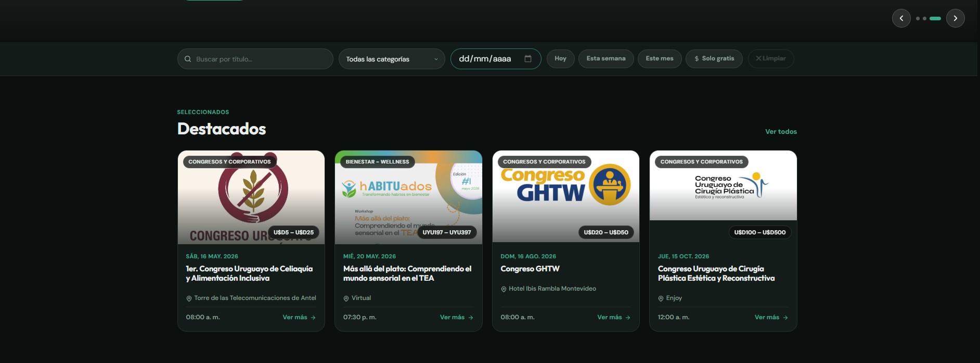Open title Más allá del plato event
This screenshot has height=363, width=980.
tap(407, 273)
